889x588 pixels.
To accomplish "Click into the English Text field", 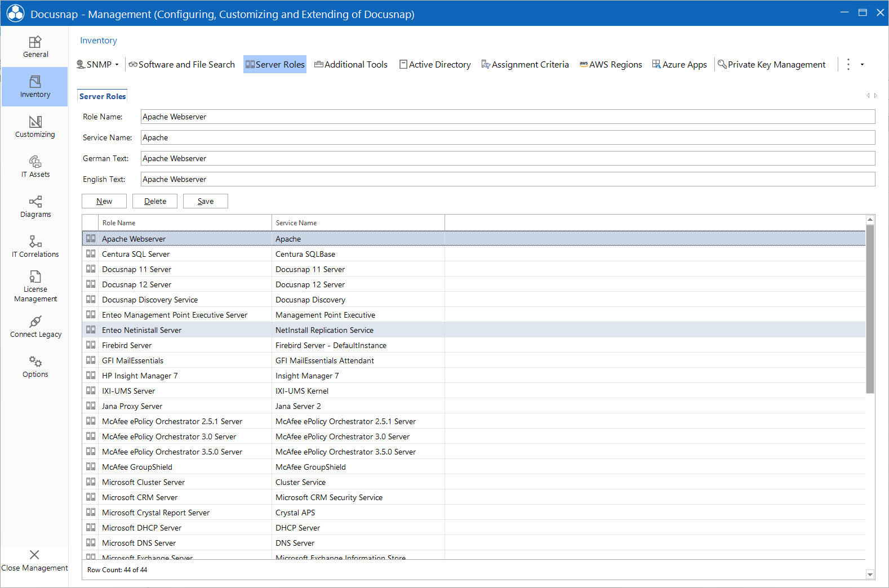I will pos(508,179).
